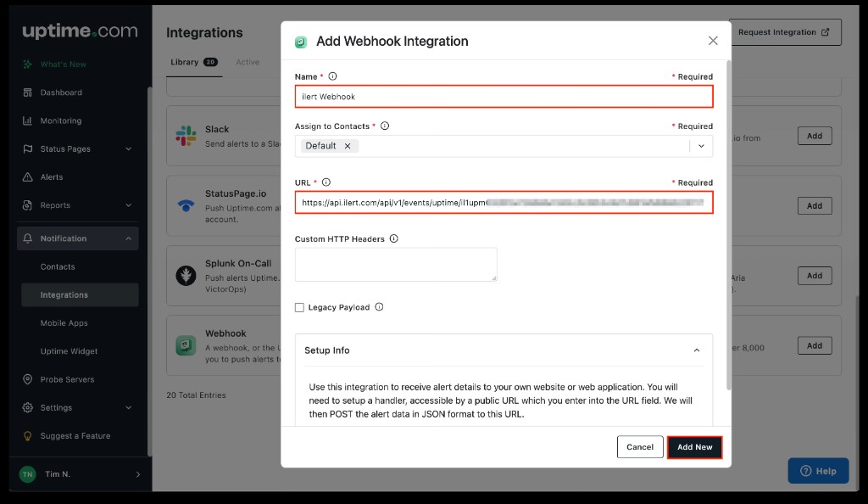
Task: Collapse the Setup Info section
Action: (x=697, y=350)
